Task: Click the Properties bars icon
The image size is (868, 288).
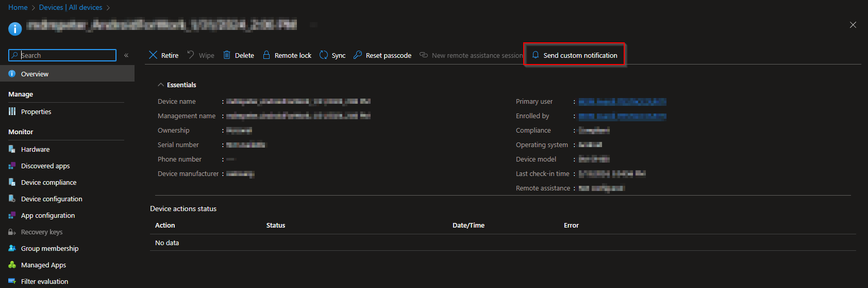Action: pos(12,111)
